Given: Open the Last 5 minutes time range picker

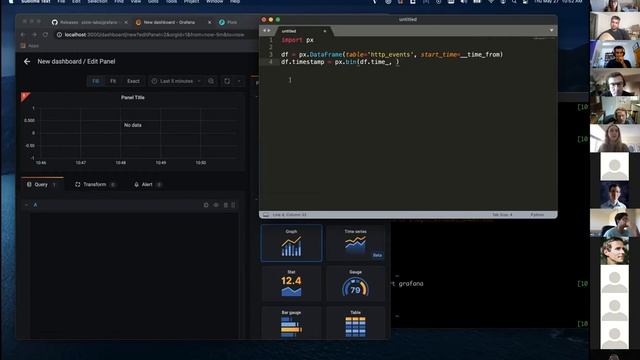Looking at the screenshot, I should (x=176, y=81).
